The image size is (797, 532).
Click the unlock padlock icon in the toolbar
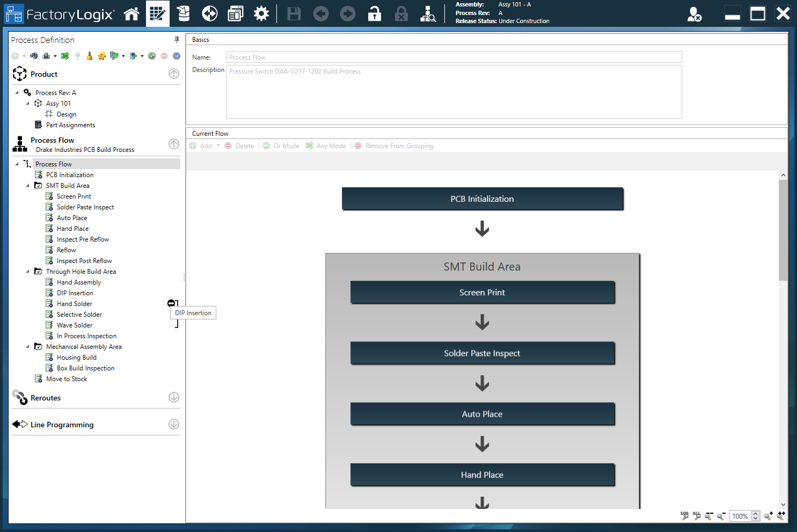coord(374,13)
